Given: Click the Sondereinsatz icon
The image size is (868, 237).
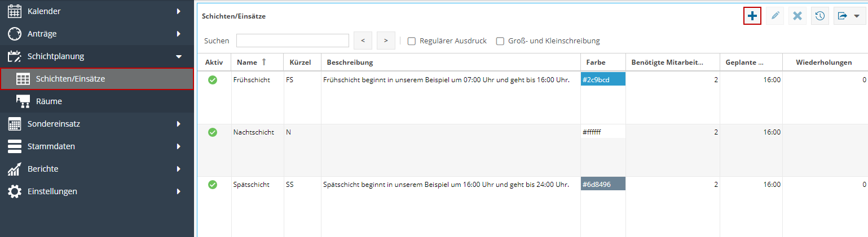Looking at the screenshot, I should (x=15, y=124).
